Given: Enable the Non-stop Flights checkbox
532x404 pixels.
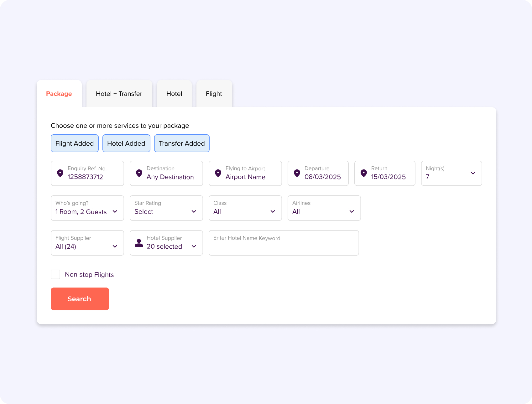Looking at the screenshot, I should tap(55, 275).
